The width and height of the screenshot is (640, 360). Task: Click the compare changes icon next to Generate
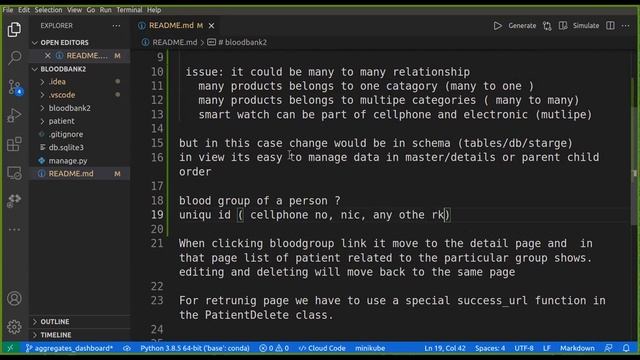(547, 26)
